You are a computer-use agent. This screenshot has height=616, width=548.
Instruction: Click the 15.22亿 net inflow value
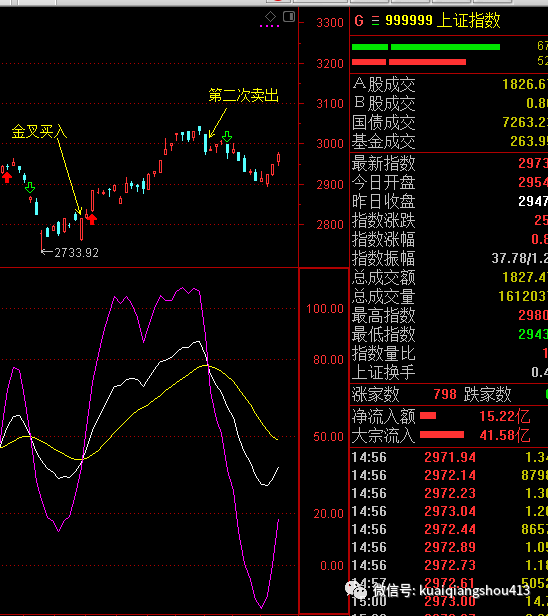click(505, 416)
